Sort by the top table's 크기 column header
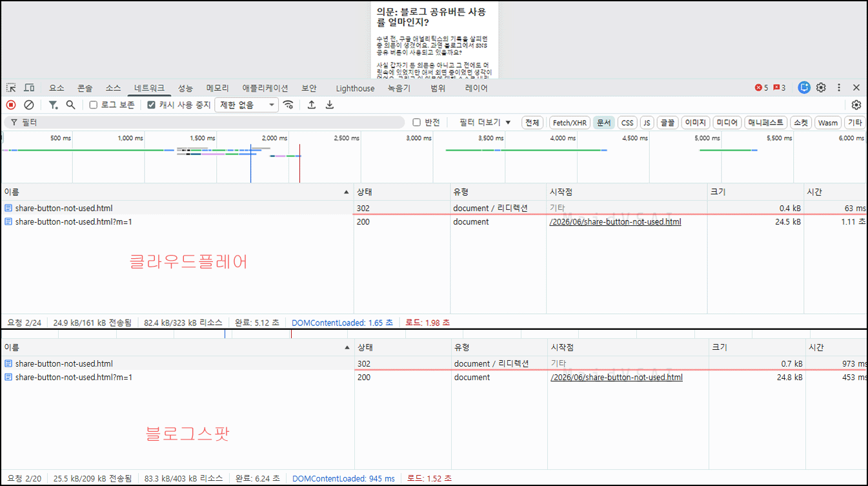The image size is (868, 486). click(x=755, y=192)
